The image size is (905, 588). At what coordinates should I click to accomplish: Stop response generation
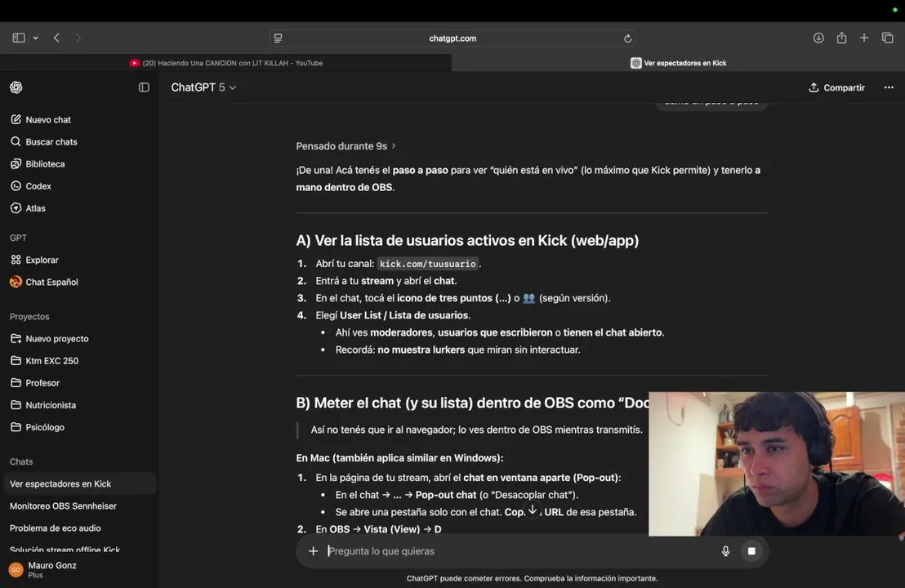click(751, 551)
